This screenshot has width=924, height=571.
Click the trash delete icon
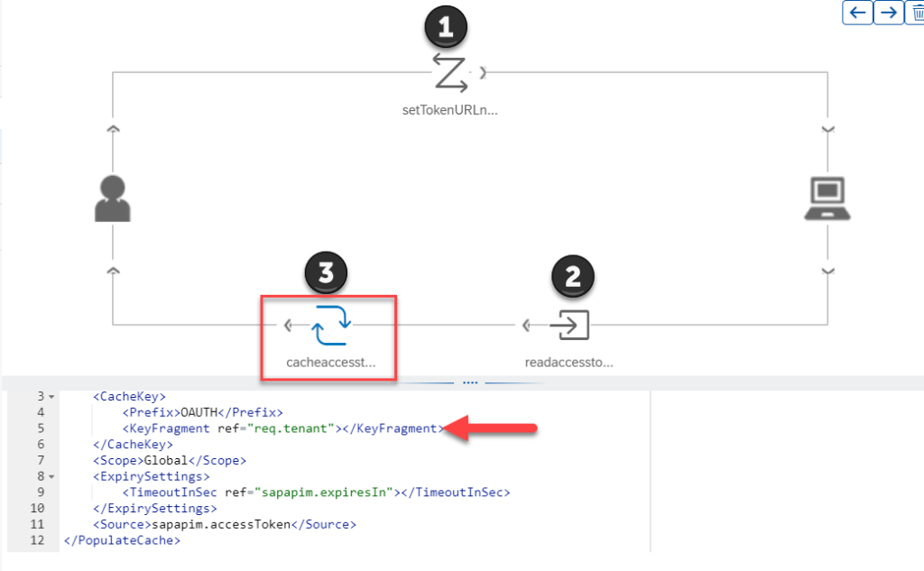917,12
